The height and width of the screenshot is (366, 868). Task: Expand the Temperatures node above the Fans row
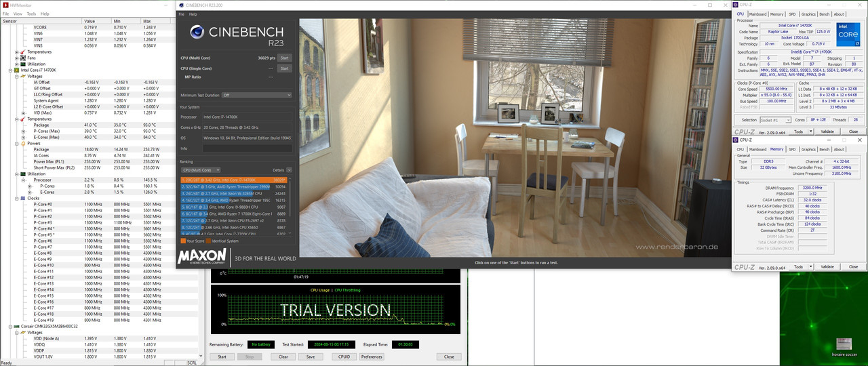click(17, 52)
